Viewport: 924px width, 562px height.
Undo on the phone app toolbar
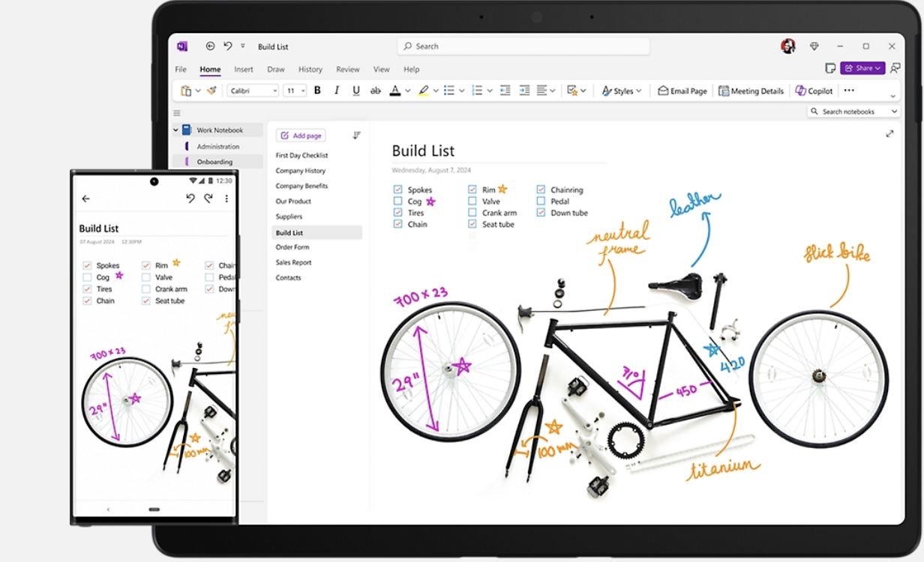[190, 199]
